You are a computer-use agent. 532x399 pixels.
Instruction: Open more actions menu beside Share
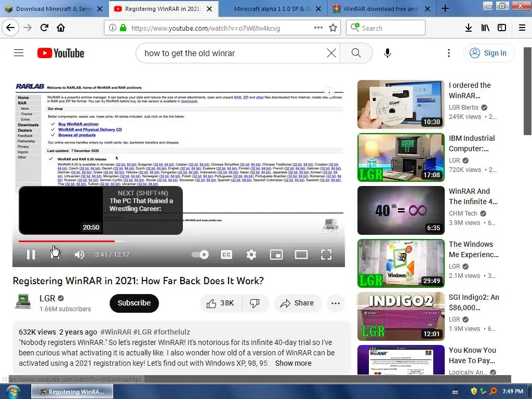pos(336,303)
